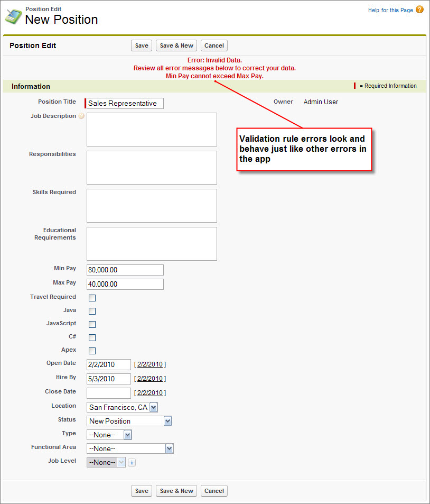Click the Admin User owner text
430x504 pixels.
[x=321, y=102]
